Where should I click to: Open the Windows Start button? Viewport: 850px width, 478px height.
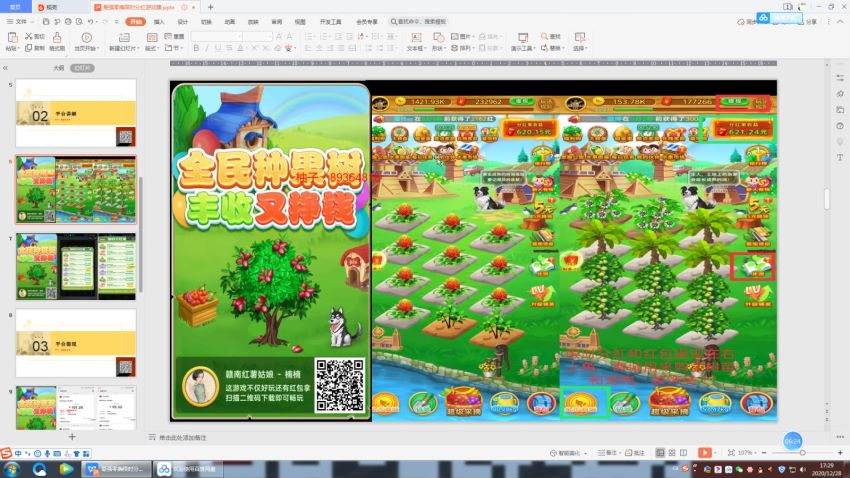point(12,469)
